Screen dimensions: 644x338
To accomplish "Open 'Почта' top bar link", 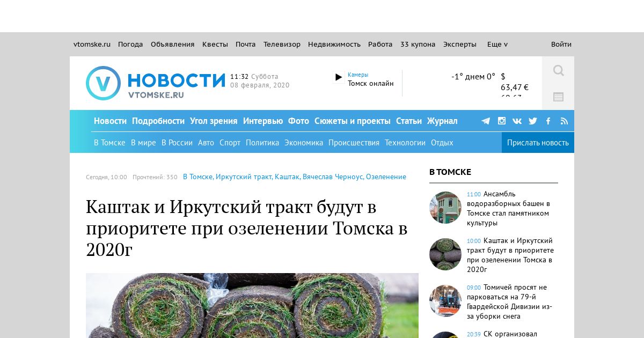I will point(246,45).
